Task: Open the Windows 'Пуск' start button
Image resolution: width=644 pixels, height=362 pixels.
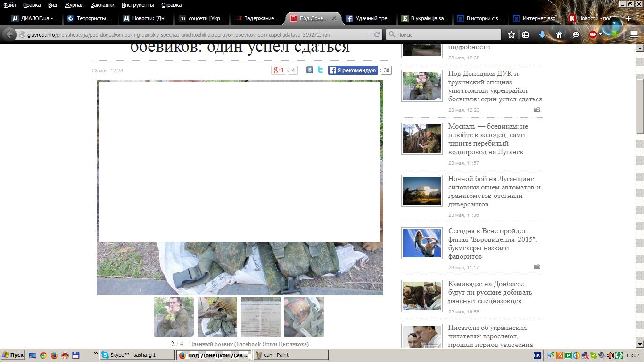Action: [13, 355]
